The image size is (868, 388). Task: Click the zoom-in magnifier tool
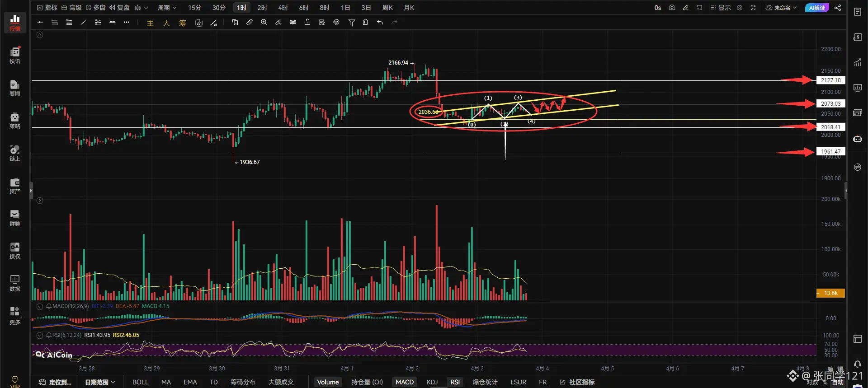coord(264,22)
